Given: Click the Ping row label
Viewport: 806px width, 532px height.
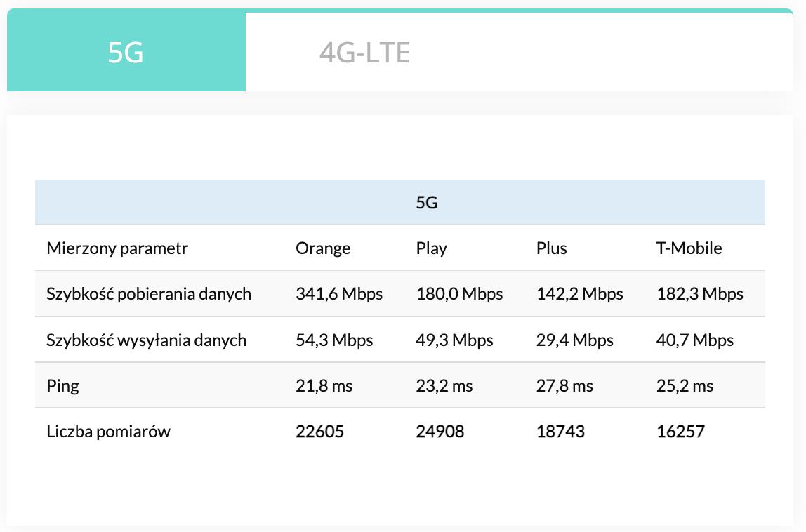Looking at the screenshot, I should point(62,386).
